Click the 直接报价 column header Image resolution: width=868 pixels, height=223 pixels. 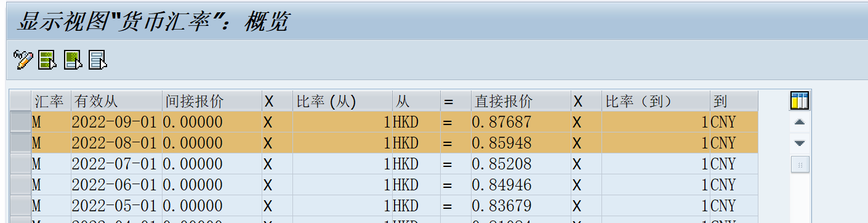click(521, 101)
